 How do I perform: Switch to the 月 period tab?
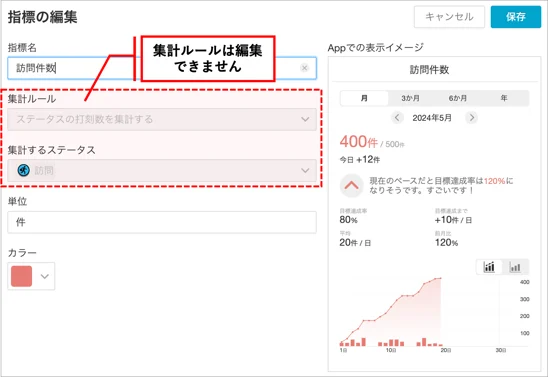click(x=364, y=98)
